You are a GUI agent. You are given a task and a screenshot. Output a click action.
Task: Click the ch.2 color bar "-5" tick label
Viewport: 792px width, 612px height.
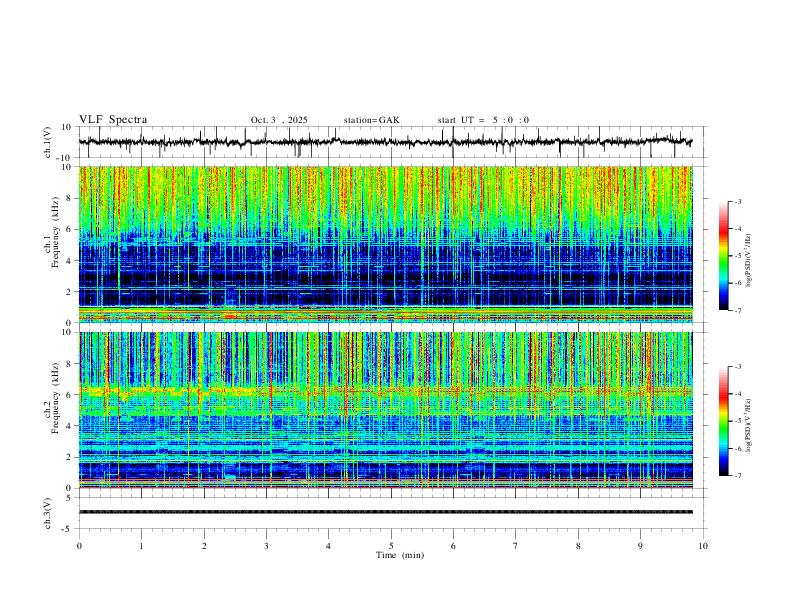(x=738, y=421)
